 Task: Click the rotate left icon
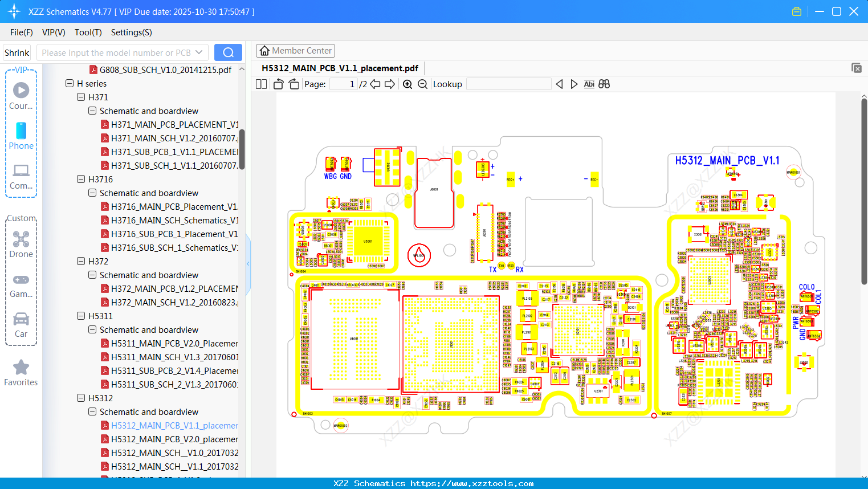tap(278, 84)
